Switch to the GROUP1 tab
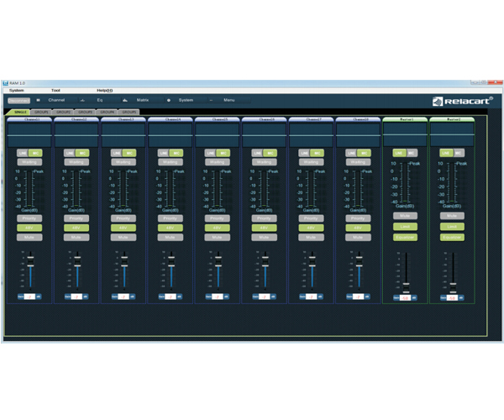The height and width of the screenshot is (420, 504). click(40, 111)
